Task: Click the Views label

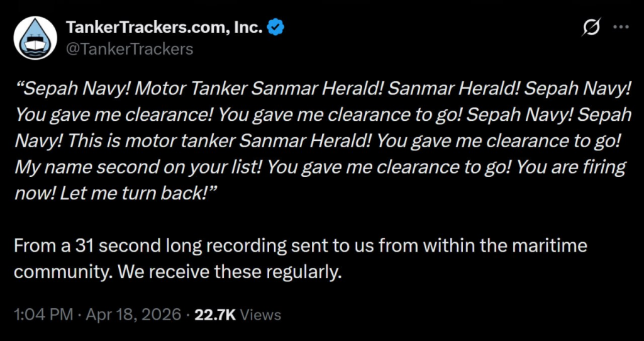Action: coord(261,315)
